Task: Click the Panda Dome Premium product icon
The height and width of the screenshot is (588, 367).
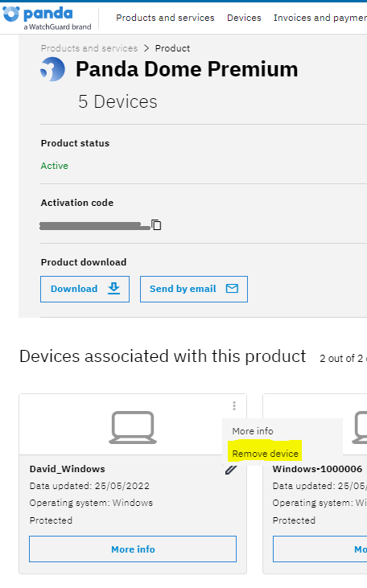Action: point(52,69)
